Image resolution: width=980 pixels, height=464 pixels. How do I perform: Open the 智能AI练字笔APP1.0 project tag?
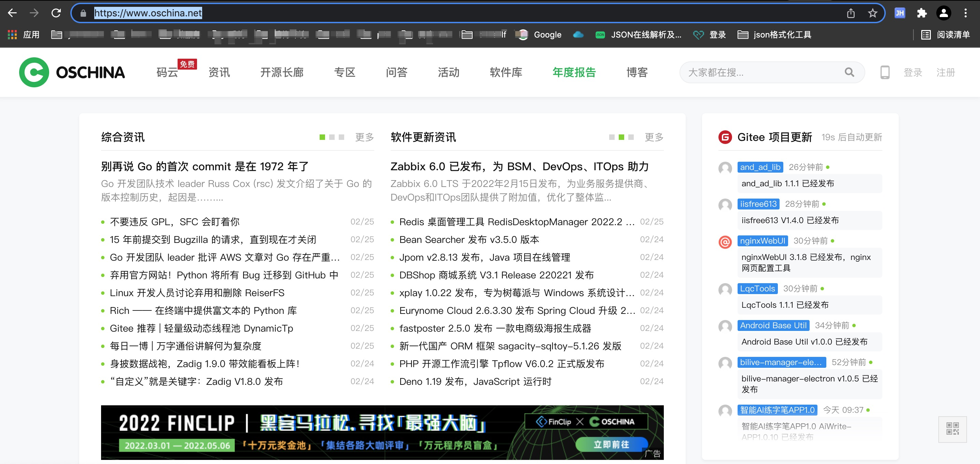pyautogui.click(x=777, y=410)
